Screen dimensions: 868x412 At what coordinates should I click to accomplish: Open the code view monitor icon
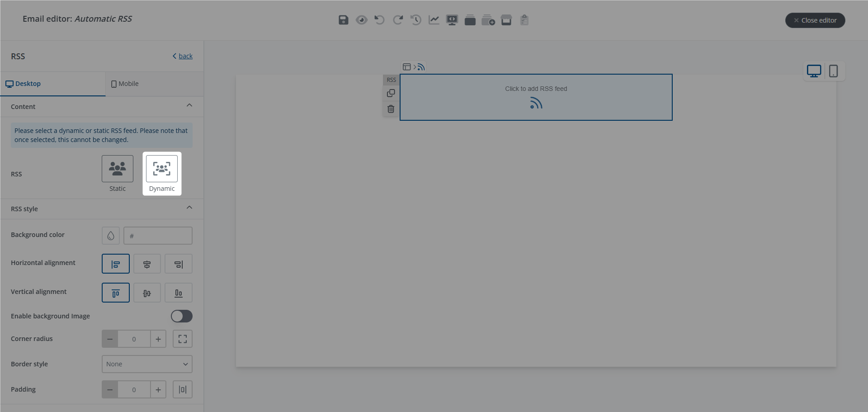point(452,20)
